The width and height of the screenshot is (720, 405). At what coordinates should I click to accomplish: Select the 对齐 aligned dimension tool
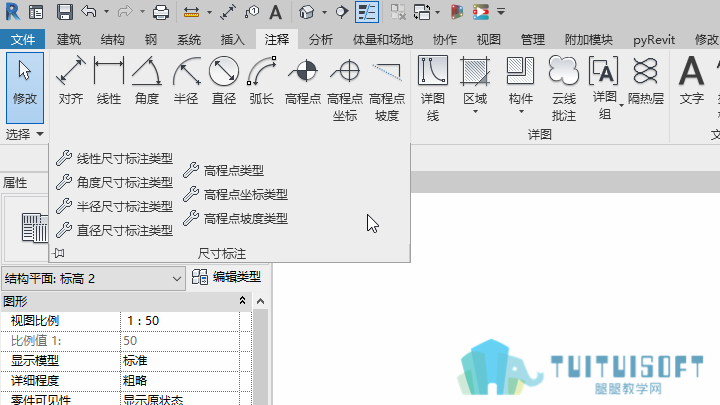coord(71,81)
